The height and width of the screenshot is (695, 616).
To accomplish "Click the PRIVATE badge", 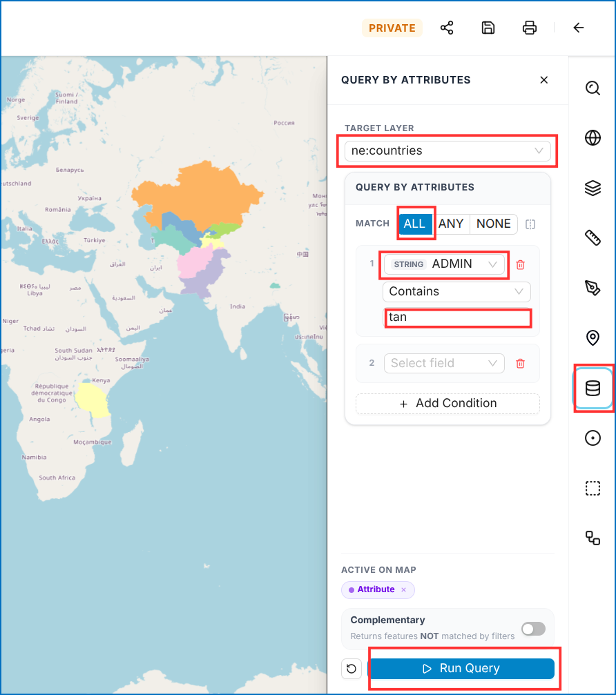I will (392, 28).
